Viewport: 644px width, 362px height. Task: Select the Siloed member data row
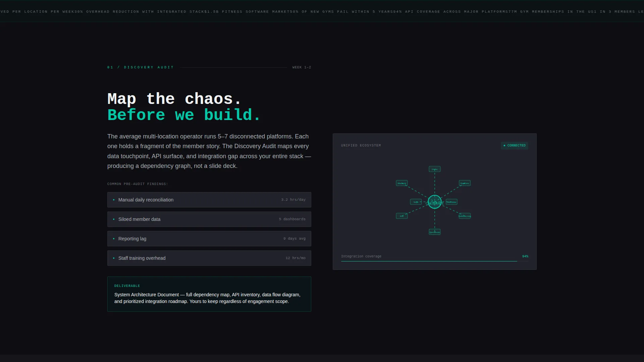(209, 219)
